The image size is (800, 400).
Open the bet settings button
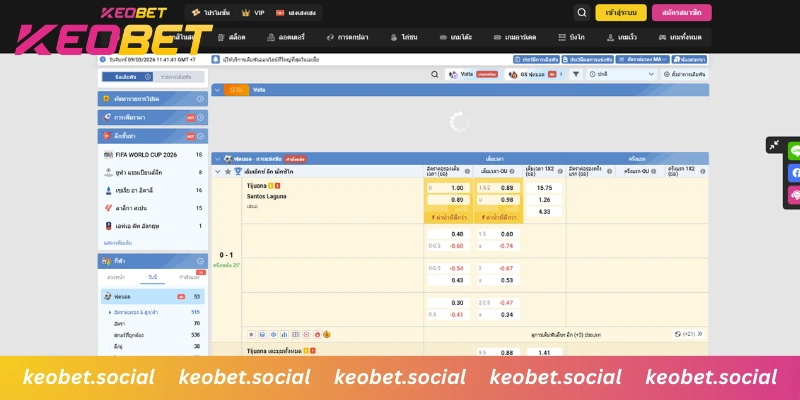(x=685, y=74)
